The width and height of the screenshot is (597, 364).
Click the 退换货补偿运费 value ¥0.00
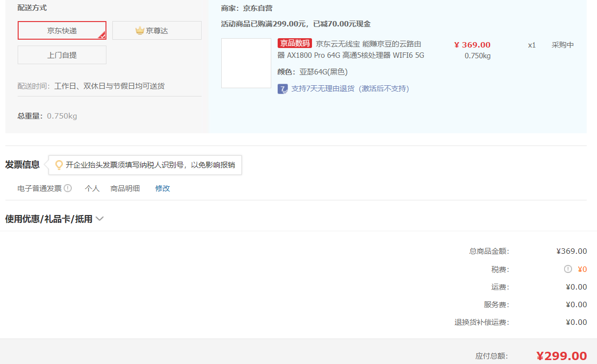click(576, 322)
